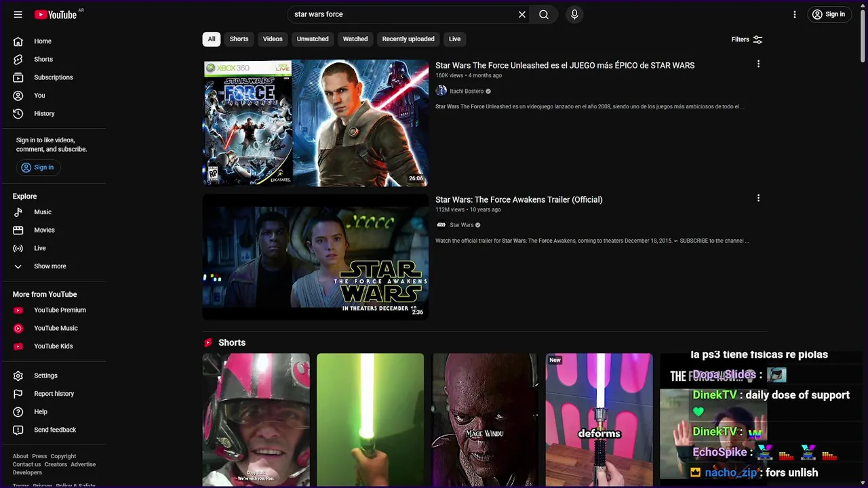Select the Watched filter chip
Image resolution: width=868 pixels, height=488 pixels.
coord(355,39)
